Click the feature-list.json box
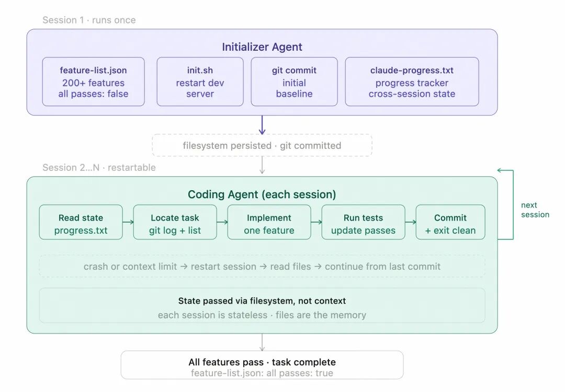This screenshot has height=392, width=565. point(93,82)
